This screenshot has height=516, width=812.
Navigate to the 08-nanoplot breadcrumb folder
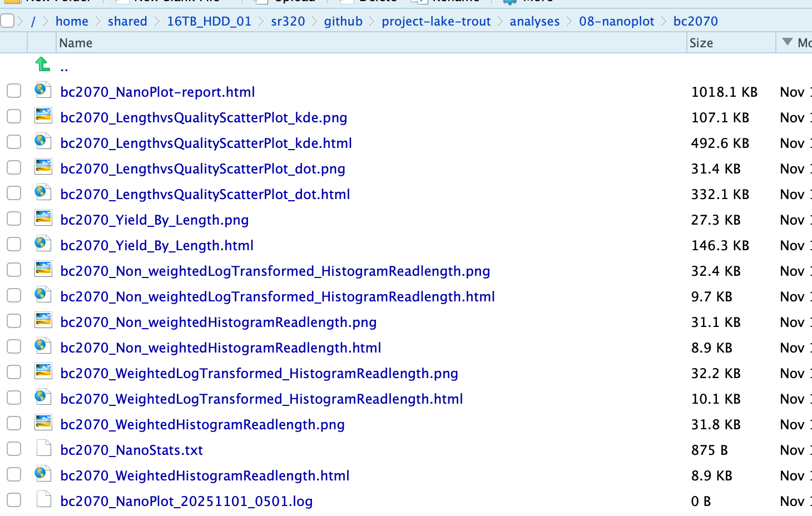pyautogui.click(x=616, y=21)
